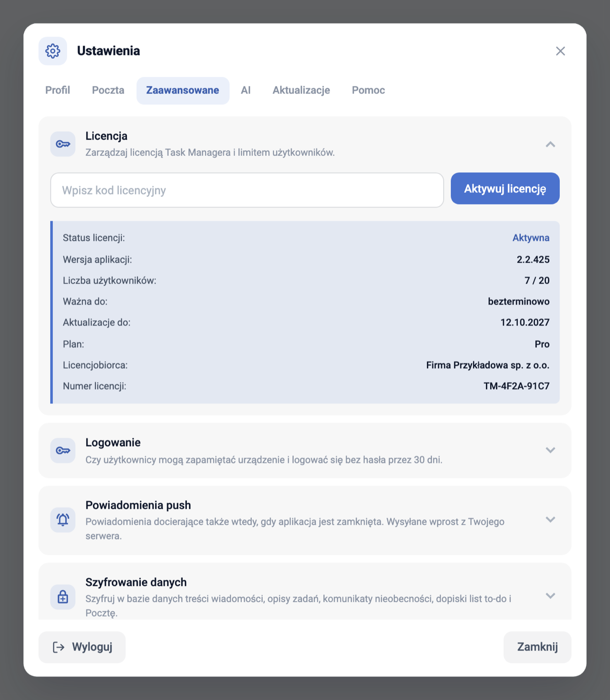Expand the Szyfrowanie danych section chevron

click(550, 596)
